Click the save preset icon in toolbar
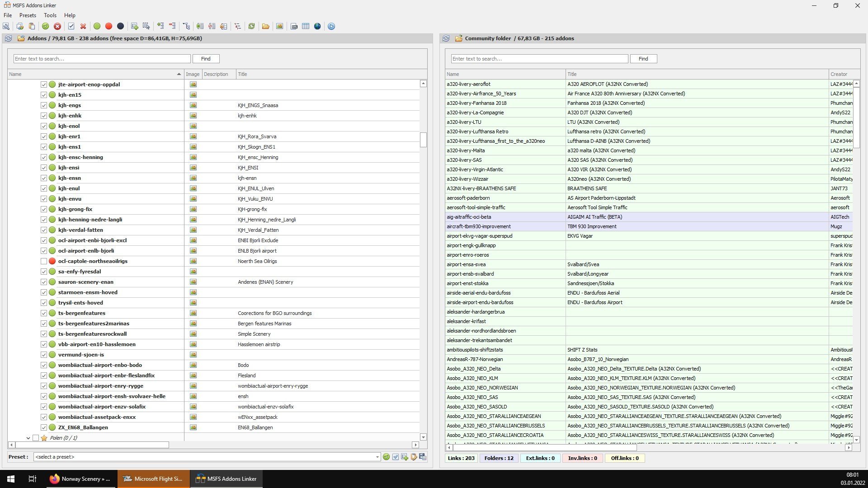Viewport: 868px width, 488px height. click(x=421, y=456)
